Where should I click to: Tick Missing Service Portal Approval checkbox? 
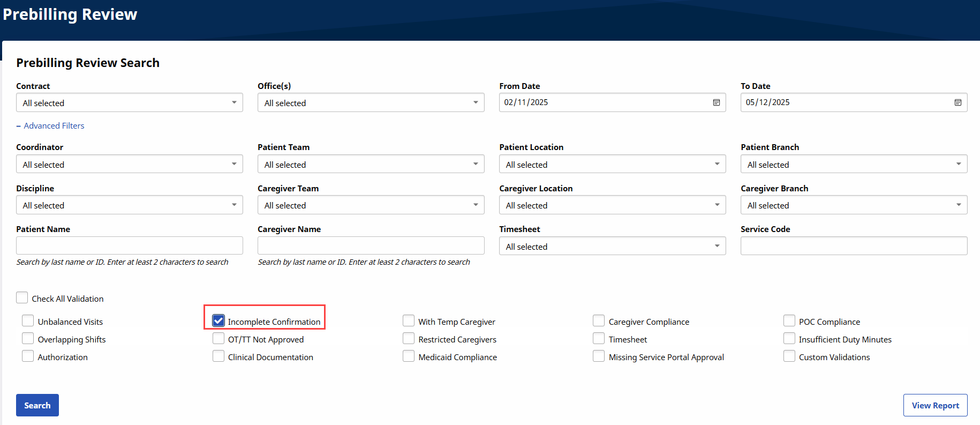pos(599,356)
